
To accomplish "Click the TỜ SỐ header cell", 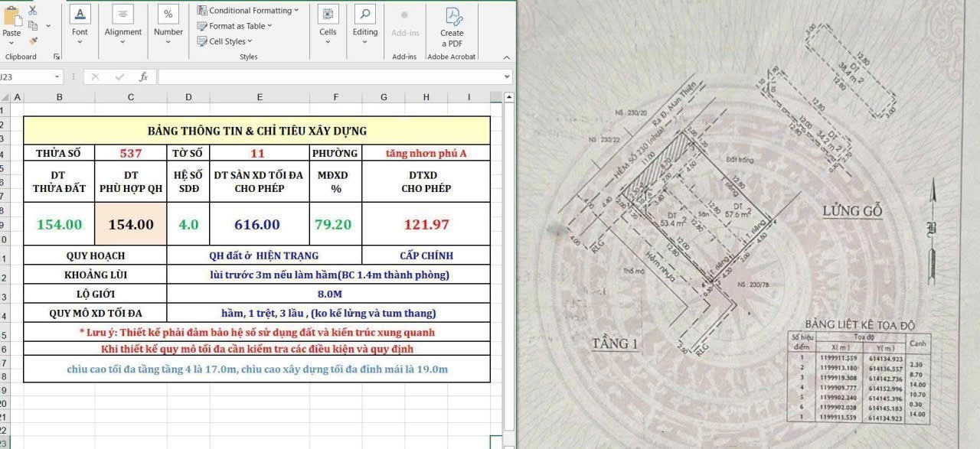I will coord(188,153).
